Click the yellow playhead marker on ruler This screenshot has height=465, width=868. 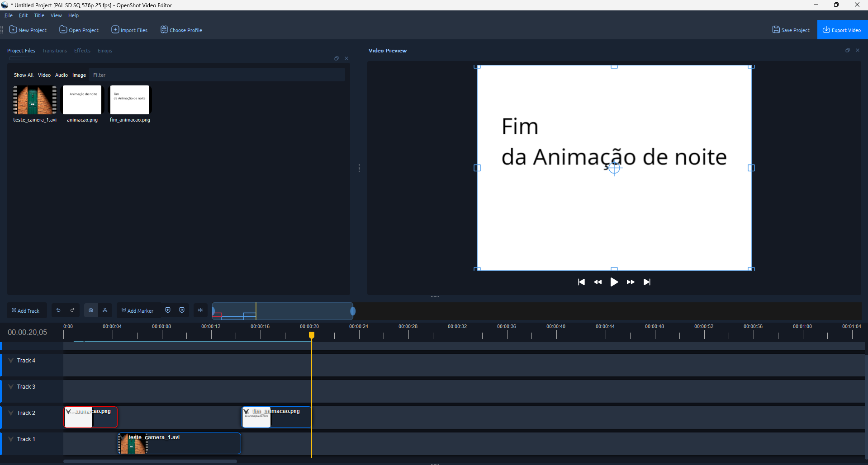click(x=312, y=335)
